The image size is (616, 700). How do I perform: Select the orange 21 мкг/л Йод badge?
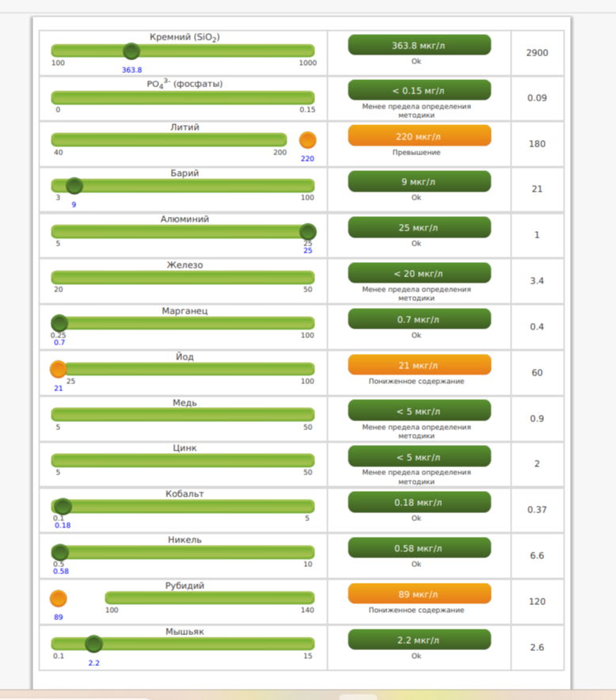tap(419, 365)
